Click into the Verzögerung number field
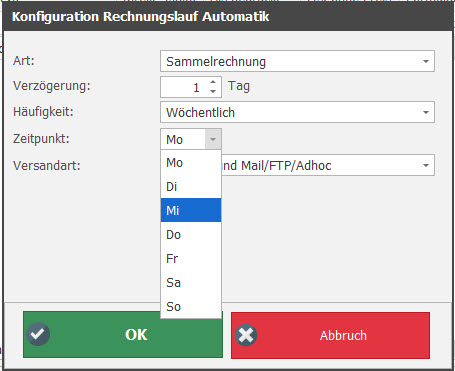This screenshot has height=371, width=455. pos(184,87)
